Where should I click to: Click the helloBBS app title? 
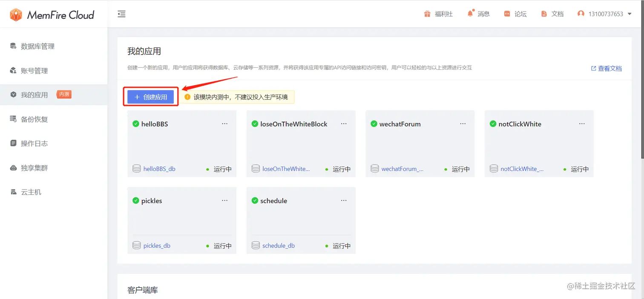(155, 124)
